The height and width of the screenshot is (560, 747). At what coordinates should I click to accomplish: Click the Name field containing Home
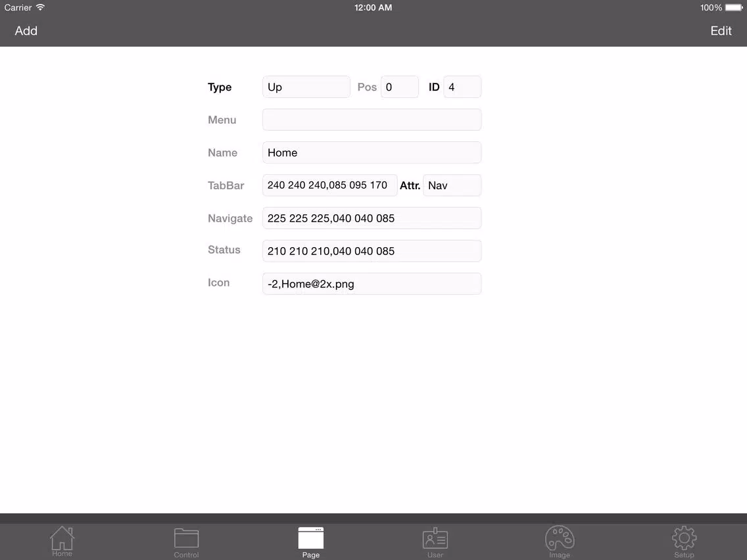(372, 153)
